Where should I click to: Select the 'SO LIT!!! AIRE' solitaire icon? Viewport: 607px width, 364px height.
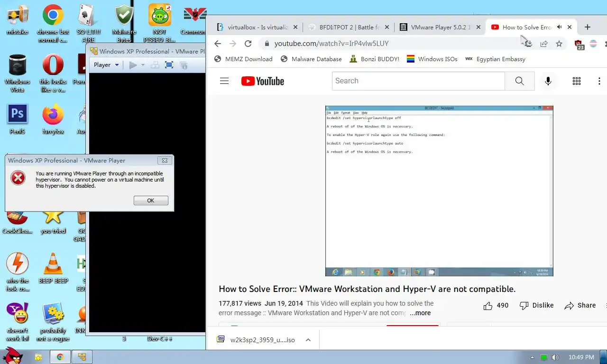click(88, 24)
